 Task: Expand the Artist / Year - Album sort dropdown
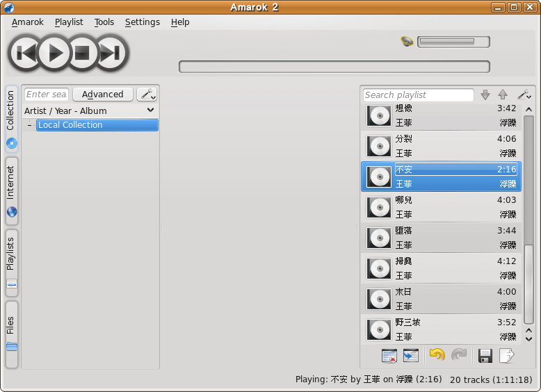[90, 111]
